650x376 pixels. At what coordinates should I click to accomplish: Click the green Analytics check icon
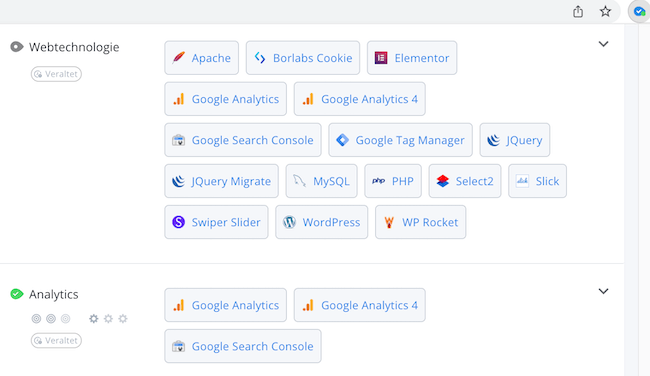click(17, 294)
